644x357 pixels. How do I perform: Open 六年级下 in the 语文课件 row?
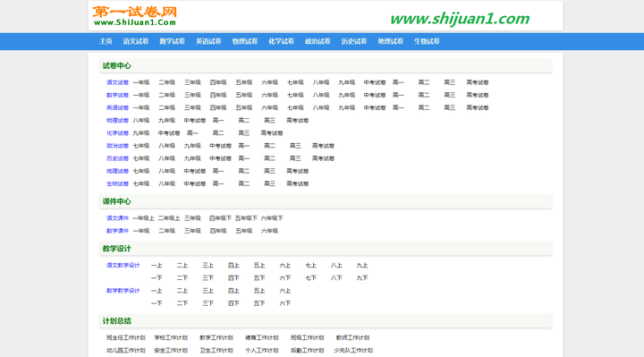pyautogui.click(x=272, y=218)
